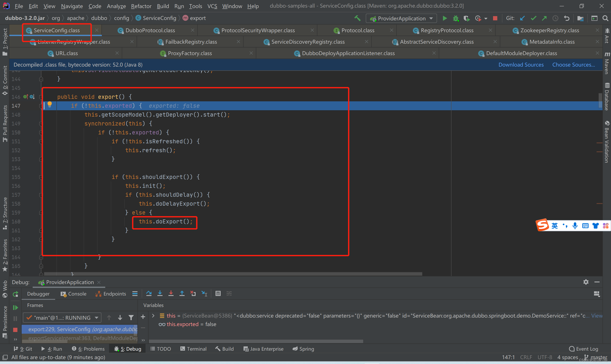Open the Refactor menu

click(x=141, y=6)
